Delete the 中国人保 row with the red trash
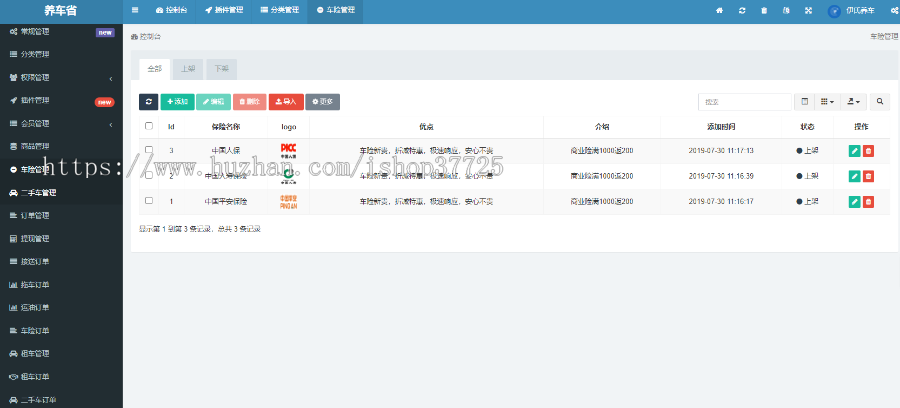The height and width of the screenshot is (408, 900). pyautogui.click(x=868, y=151)
